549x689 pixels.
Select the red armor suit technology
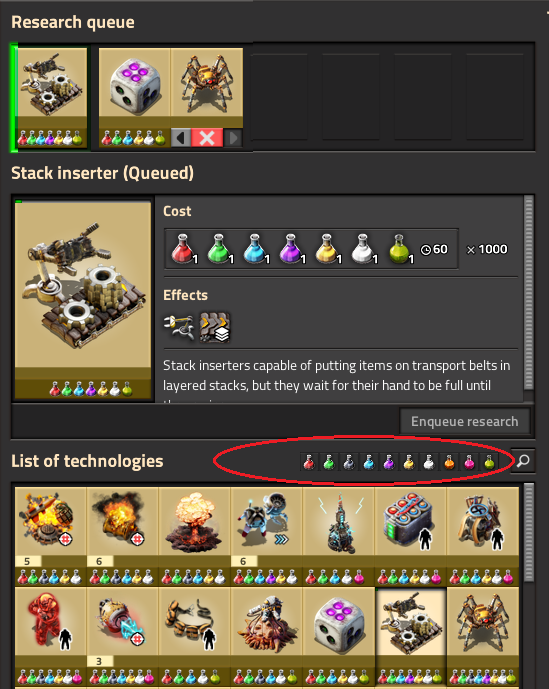click(50, 636)
